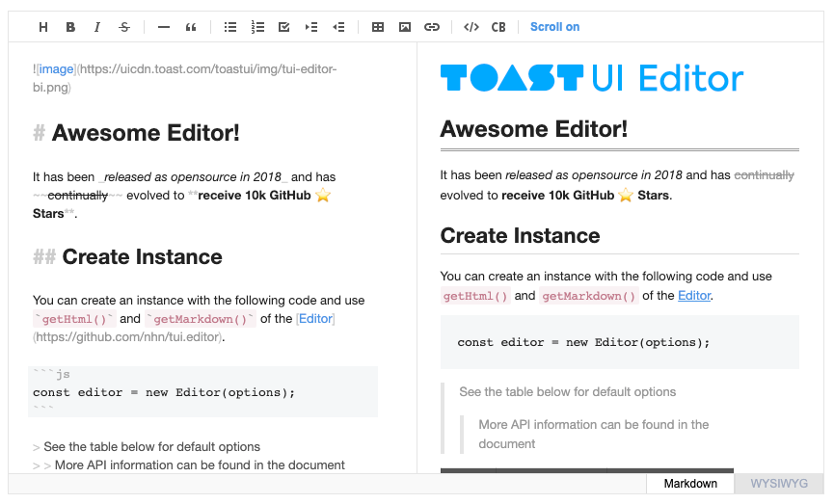Screen dimensions: 834x504
Task: Insert an image
Action: pos(405,27)
